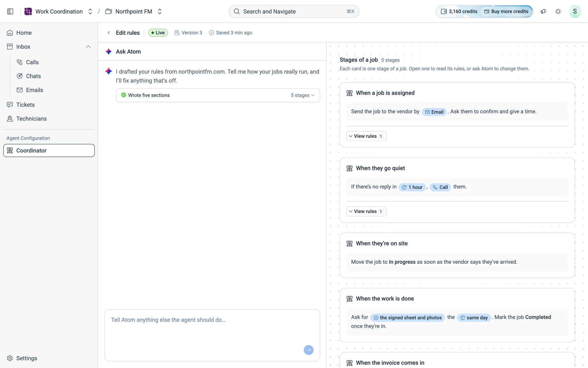Expand the Wrote five sections 5 stages
The width and height of the screenshot is (588, 368).
[x=218, y=95]
